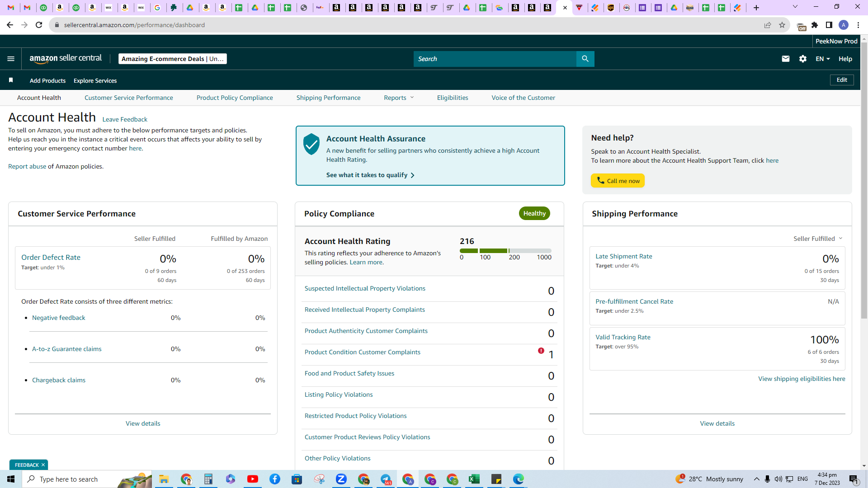Click View details under Customer Service Performance

pos(143,423)
